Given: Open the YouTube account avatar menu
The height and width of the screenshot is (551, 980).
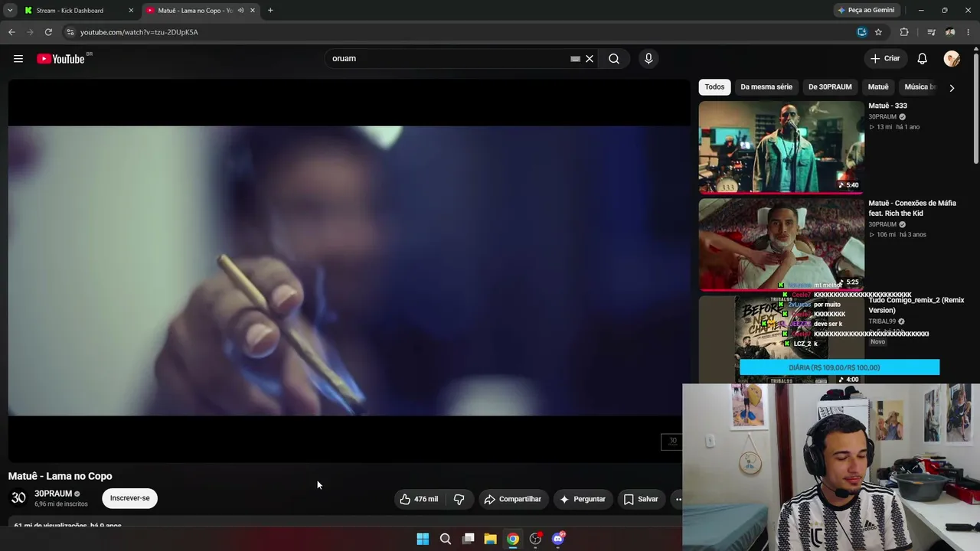Looking at the screenshot, I should 952,59.
